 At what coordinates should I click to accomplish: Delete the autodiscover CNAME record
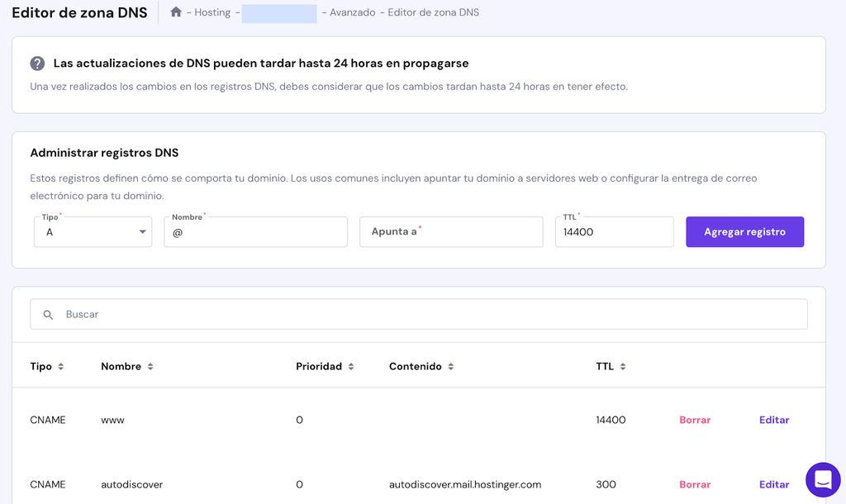[695, 484]
